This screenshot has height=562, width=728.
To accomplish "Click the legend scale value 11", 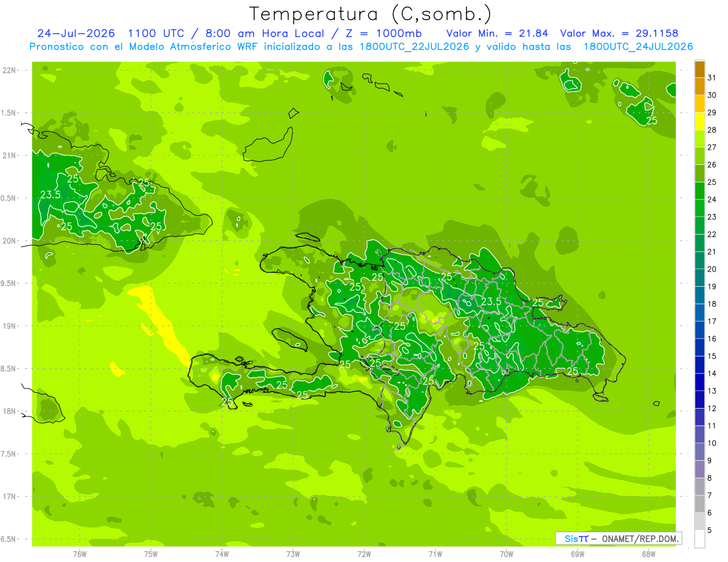I will pos(712,426).
